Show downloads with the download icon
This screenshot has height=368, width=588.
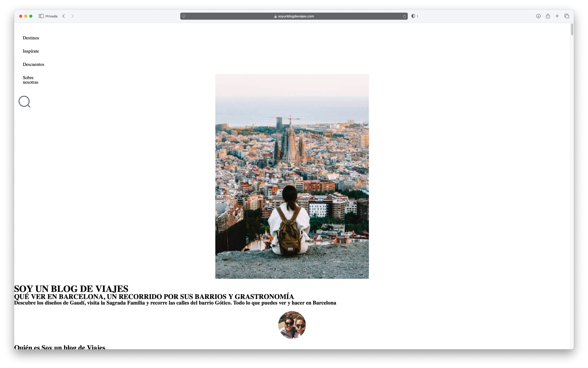coord(538,16)
